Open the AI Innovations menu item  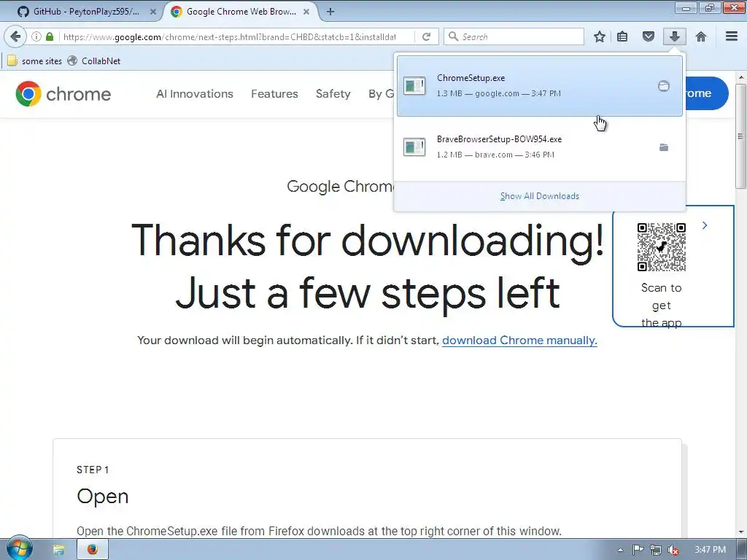pos(195,94)
